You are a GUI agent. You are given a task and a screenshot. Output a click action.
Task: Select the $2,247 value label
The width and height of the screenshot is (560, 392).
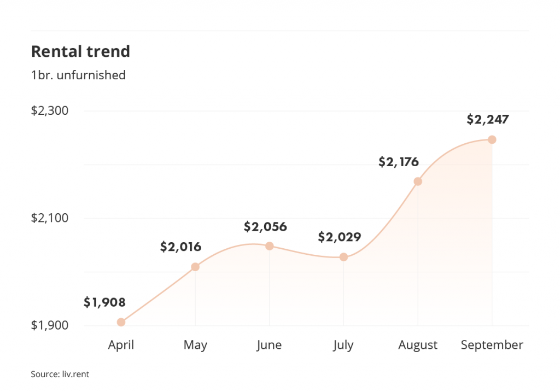[x=488, y=119]
